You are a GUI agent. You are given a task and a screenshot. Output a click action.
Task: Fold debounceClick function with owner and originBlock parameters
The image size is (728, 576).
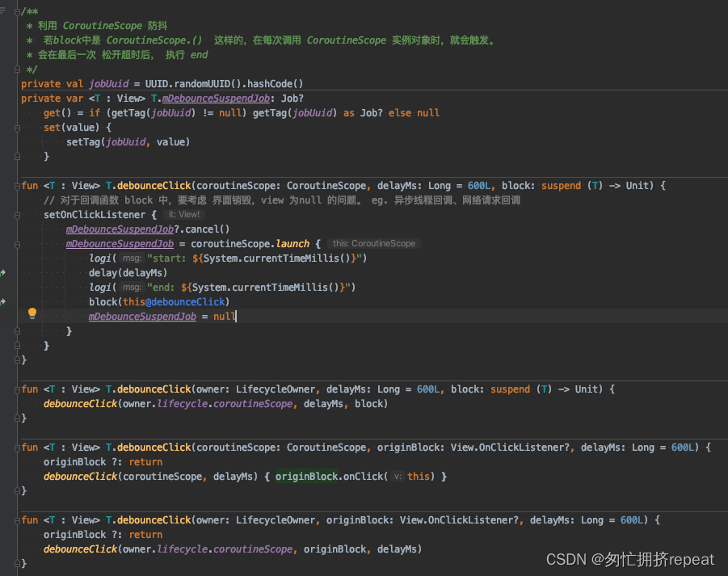click(x=17, y=520)
